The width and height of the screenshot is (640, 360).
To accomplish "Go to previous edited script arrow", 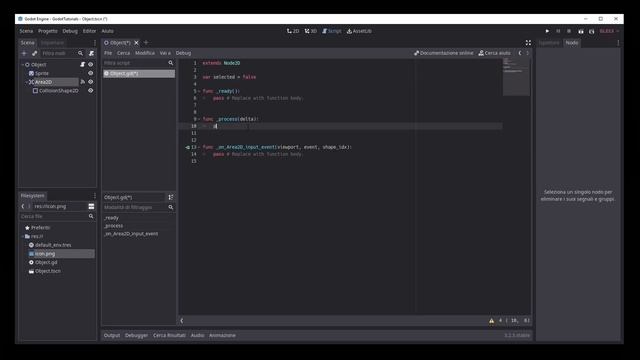I will (520, 53).
